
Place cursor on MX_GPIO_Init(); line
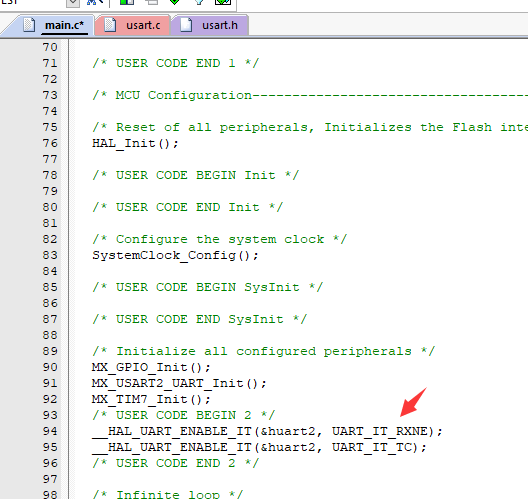[x=151, y=367]
